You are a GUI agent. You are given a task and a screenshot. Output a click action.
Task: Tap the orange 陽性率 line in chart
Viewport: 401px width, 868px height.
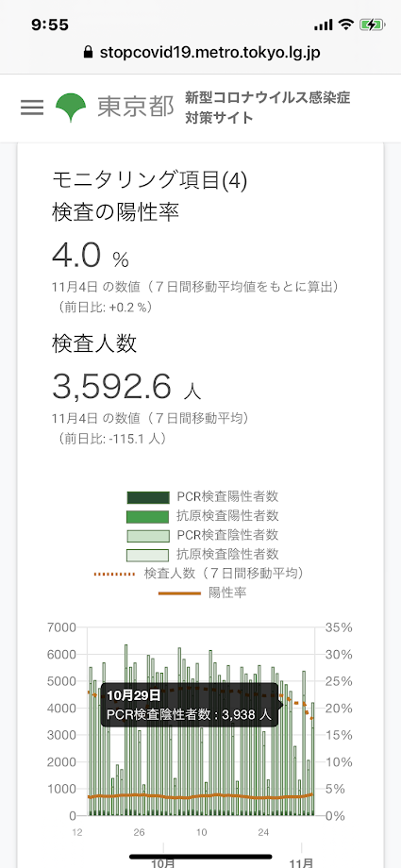click(200, 796)
